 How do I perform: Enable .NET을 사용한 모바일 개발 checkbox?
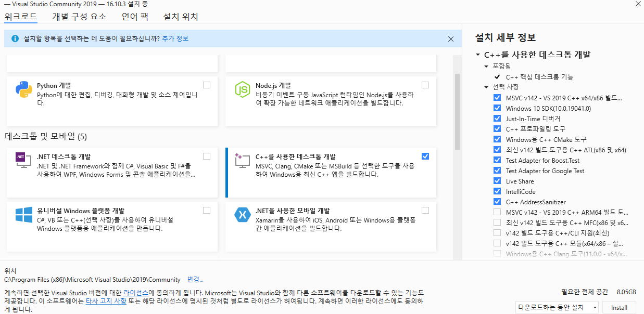[425, 210]
